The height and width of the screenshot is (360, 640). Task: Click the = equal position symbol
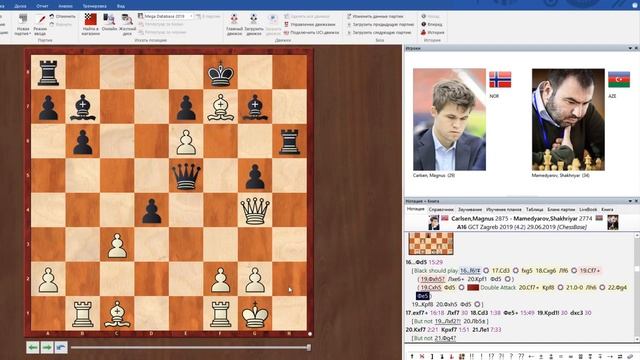[560, 356]
